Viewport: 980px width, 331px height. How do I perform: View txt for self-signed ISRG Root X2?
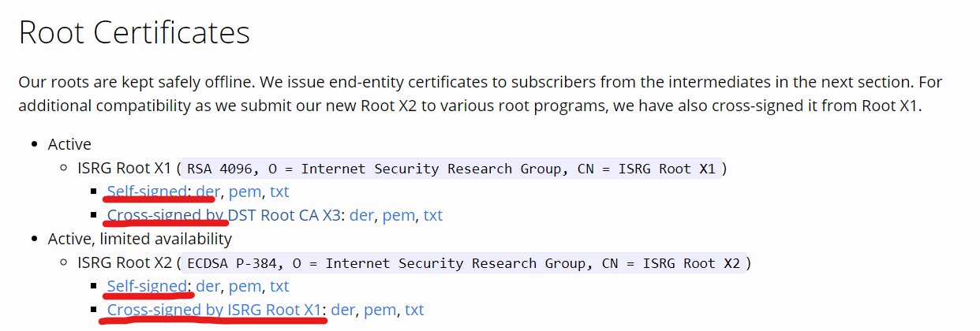pos(279,286)
